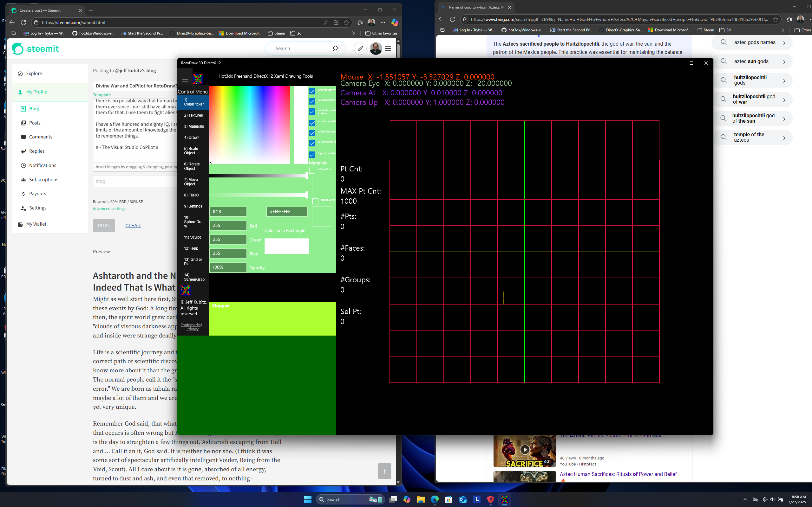Open the Steemit hamburger menu icon
Viewport: 812px width, 507px height.
388,48
